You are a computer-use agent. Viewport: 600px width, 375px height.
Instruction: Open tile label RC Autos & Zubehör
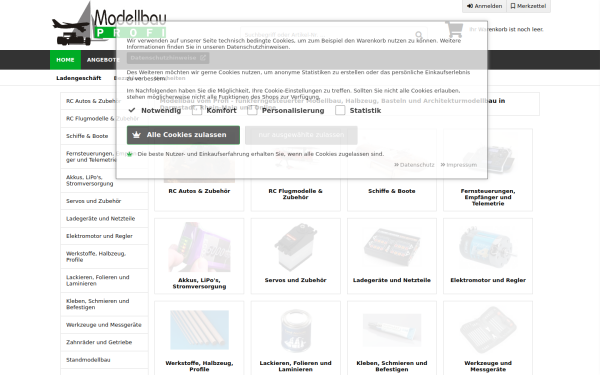199,191
